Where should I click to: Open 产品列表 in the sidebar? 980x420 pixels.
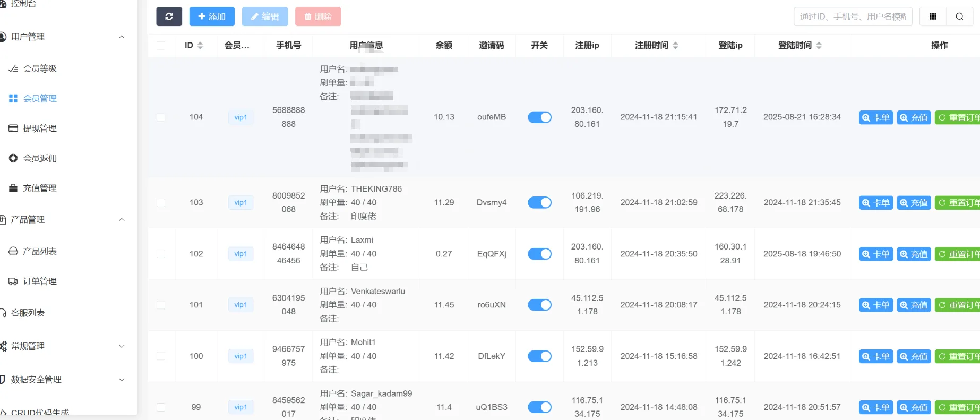[40, 252]
